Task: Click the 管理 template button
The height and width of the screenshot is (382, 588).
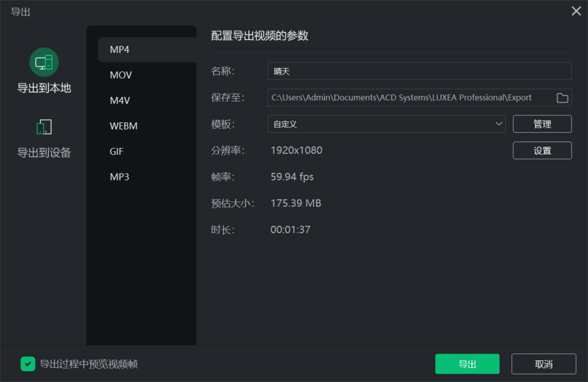Action: coord(542,124)
